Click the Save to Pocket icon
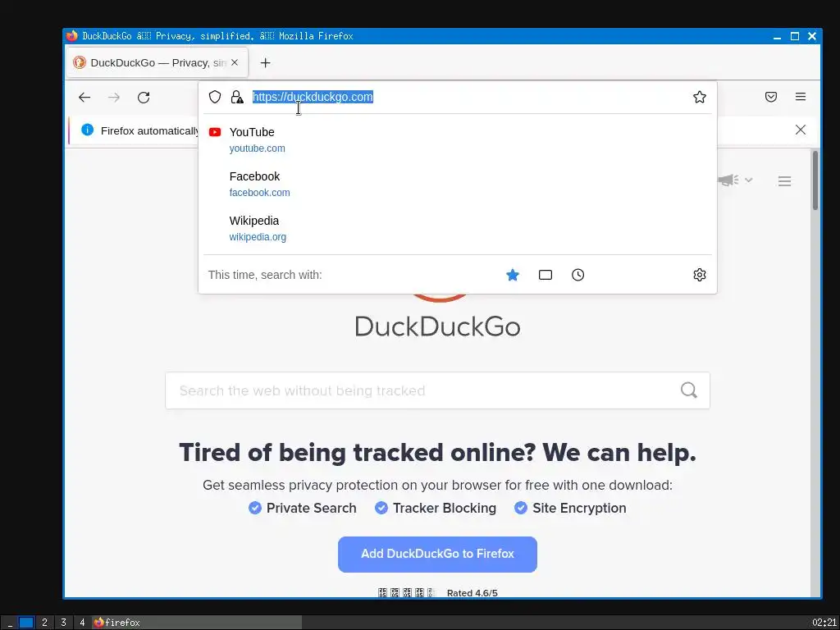 tap(771, 97)
